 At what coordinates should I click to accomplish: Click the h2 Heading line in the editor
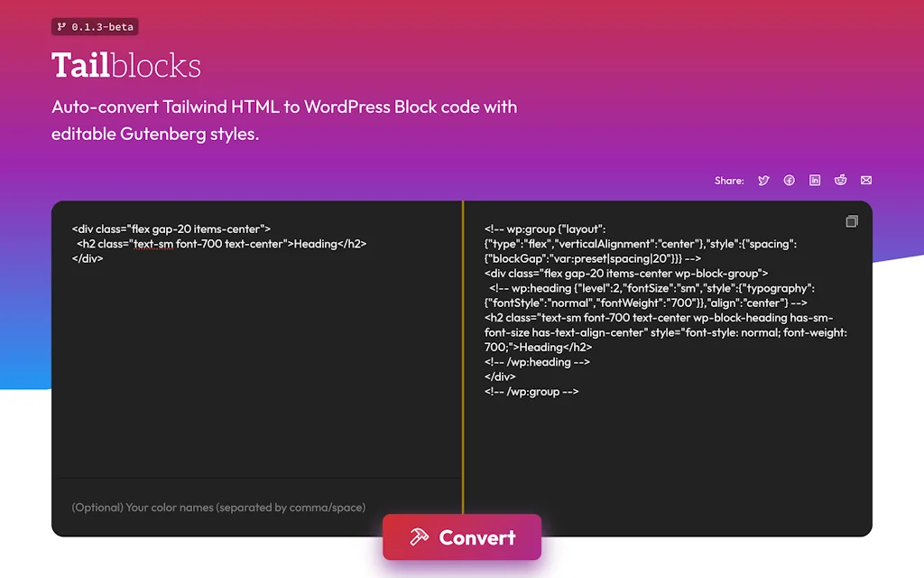221,243
